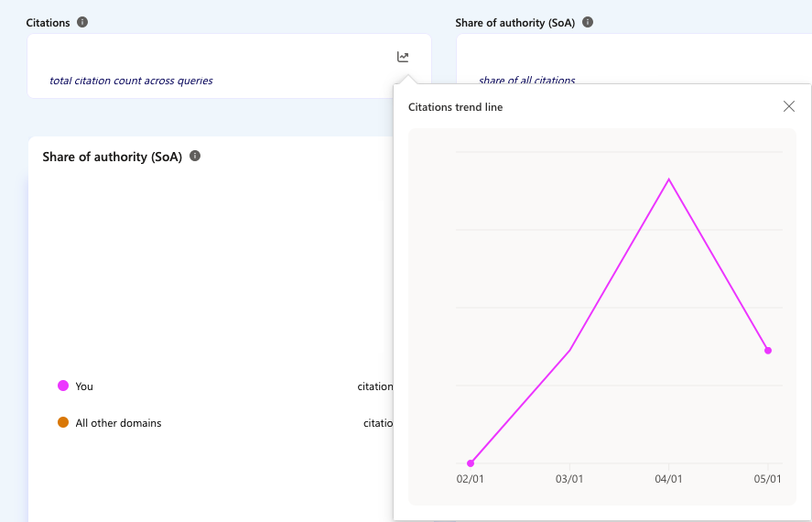Viewport: 812px width, 522px height.
Task: Click the 02/01 data point on trend line
Action: tap(471, 463)
